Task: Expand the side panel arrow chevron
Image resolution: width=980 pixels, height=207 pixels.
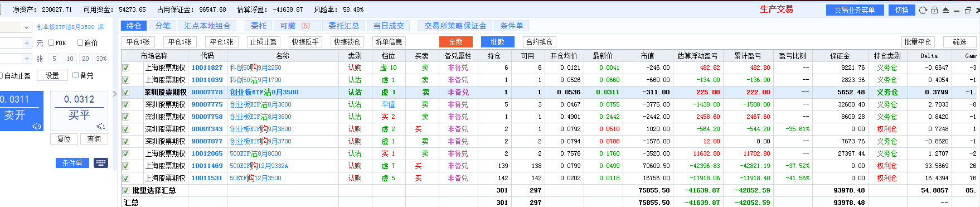Action: coord(115,94)
